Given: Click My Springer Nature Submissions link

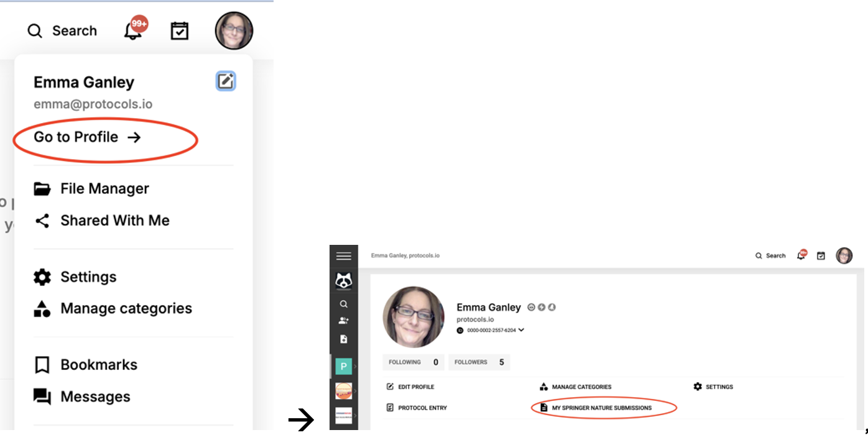Looking at the screenshot, I should pyautogui.click(x=601, y=408).
